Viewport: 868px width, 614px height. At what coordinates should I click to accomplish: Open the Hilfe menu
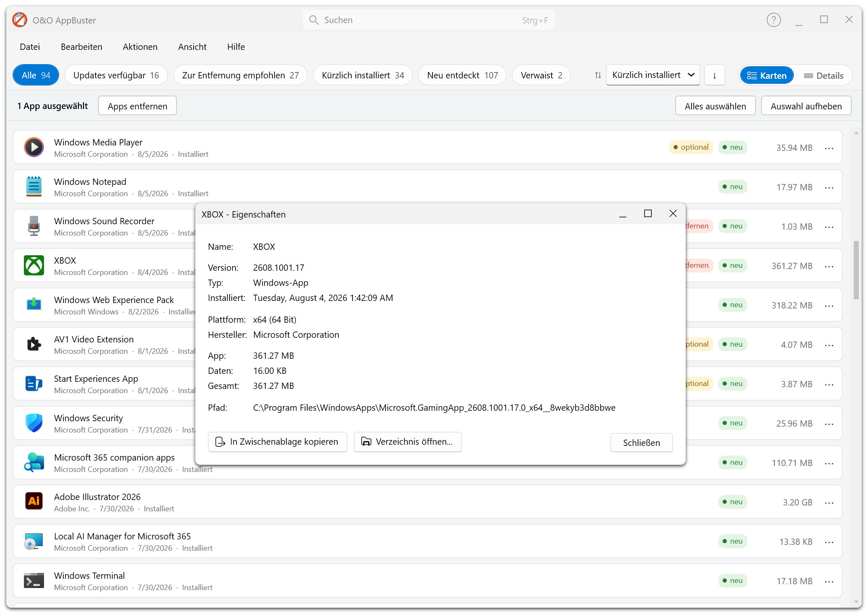pyautogui.click(x=236, y=47)
